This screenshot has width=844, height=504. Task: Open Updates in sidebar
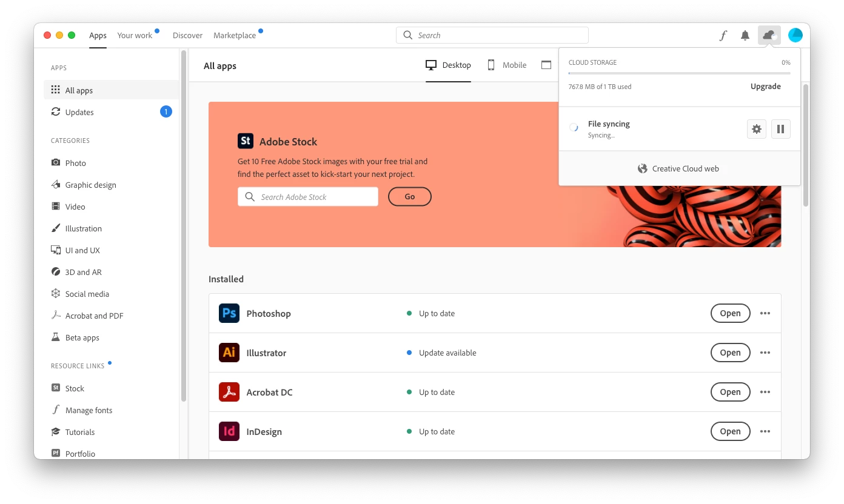pos(112,112)
